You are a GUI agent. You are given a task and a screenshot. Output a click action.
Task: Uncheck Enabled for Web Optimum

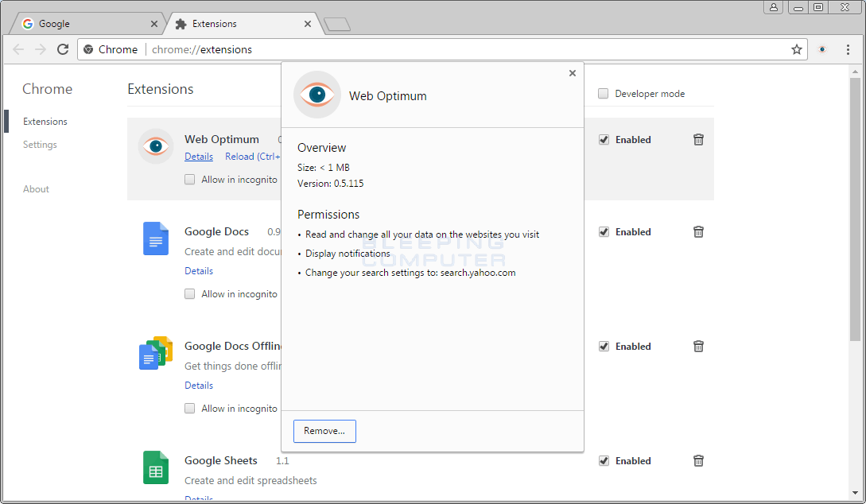click(x=604, y=140)
